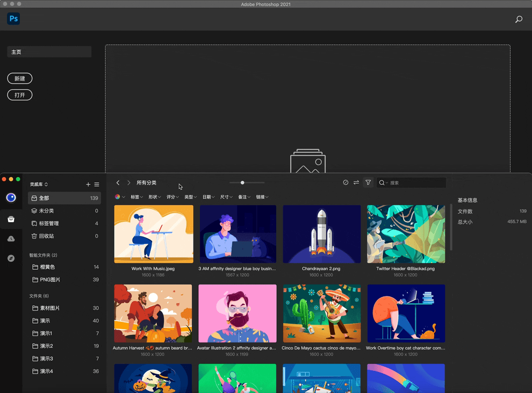Open the cloud icon in left rail
The height and width of the screenshot is (393, 532).
click(x=11, y=239)
